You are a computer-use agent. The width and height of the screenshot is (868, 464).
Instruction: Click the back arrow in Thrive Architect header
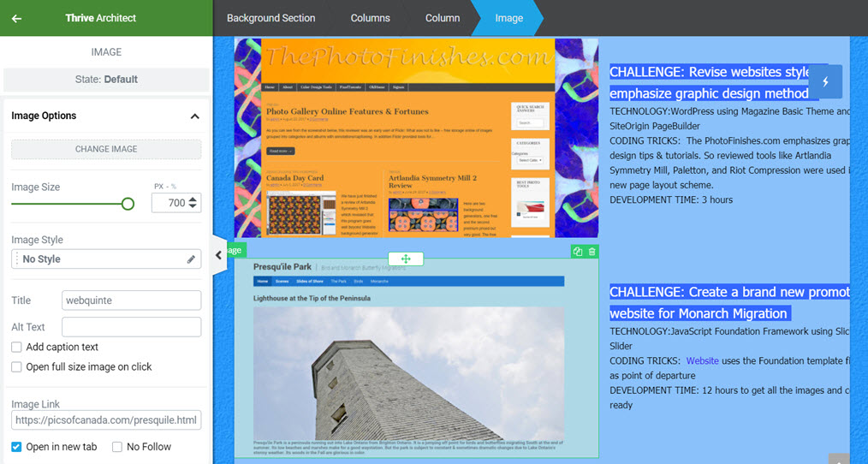[x=16, y=18]
